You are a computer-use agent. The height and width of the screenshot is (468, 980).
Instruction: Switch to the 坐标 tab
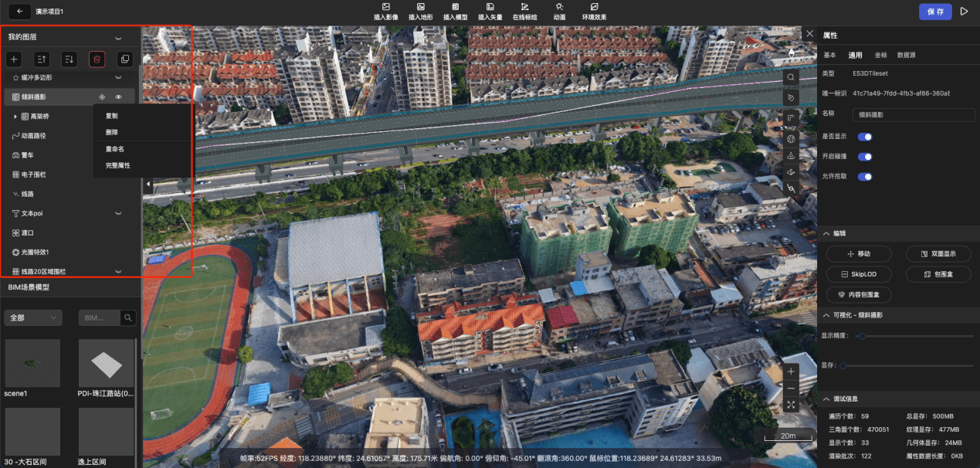880,56
